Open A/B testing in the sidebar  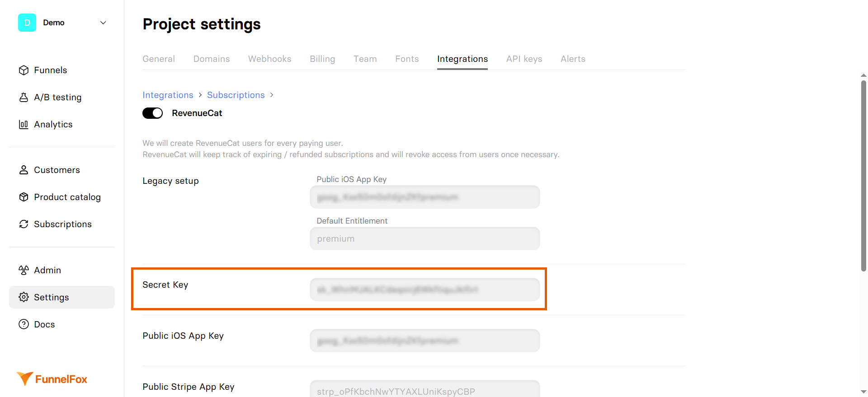click(62, 97)
